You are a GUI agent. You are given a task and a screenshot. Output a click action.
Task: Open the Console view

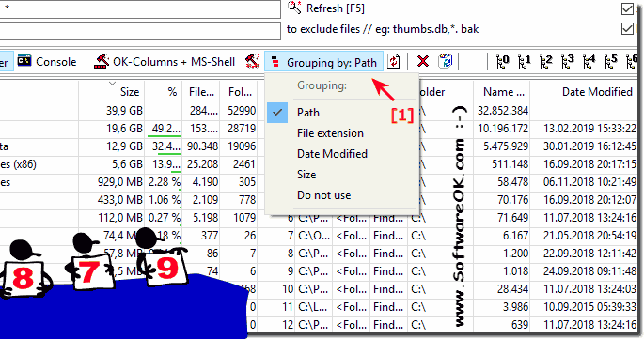click(47, 62)
